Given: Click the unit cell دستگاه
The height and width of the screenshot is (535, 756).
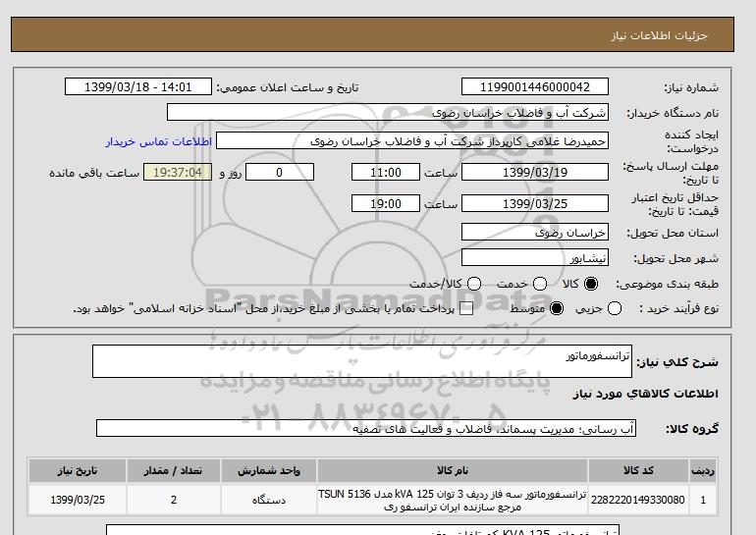Looking at the screenshot, I should 269,500.
